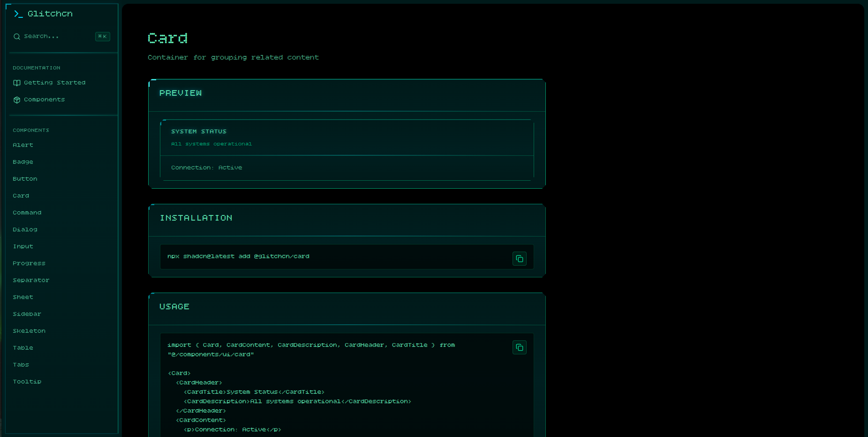Screen dimensions: 868x437
Task: Click the ⌘K shortcut badge
Action: (x=102, y=36)
